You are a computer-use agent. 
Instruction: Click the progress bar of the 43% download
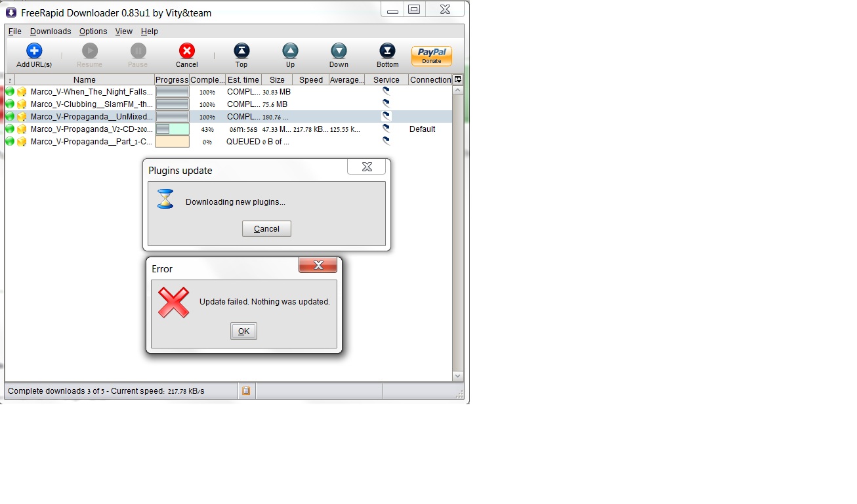pyautogui.click(x=172, y=129)
